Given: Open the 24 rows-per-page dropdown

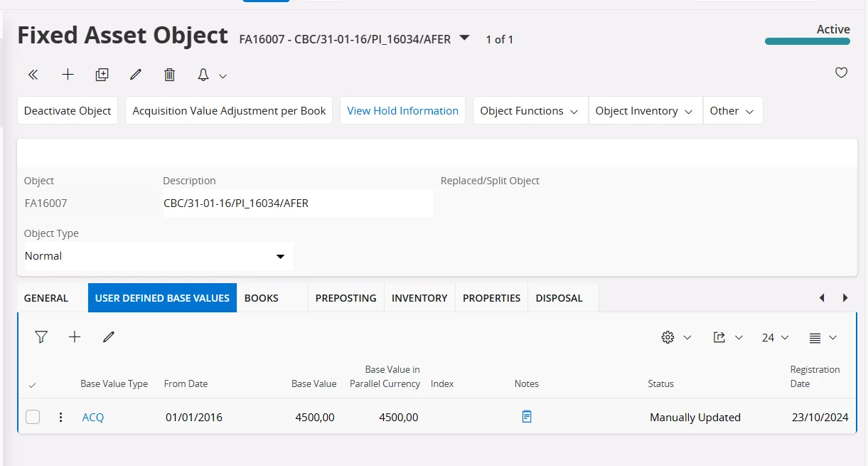Looking at the screenshot, I should [774, 337].
